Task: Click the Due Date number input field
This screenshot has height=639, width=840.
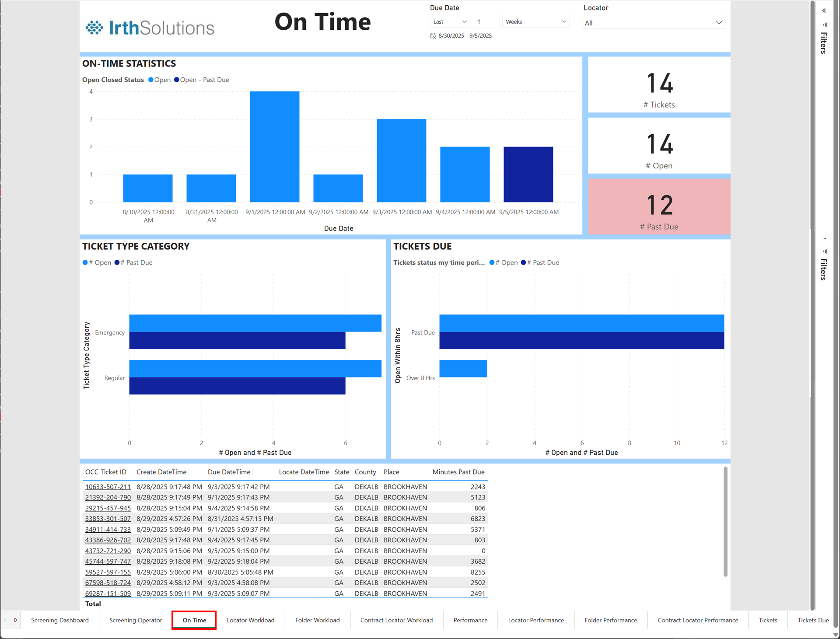Action: (486, 21)
